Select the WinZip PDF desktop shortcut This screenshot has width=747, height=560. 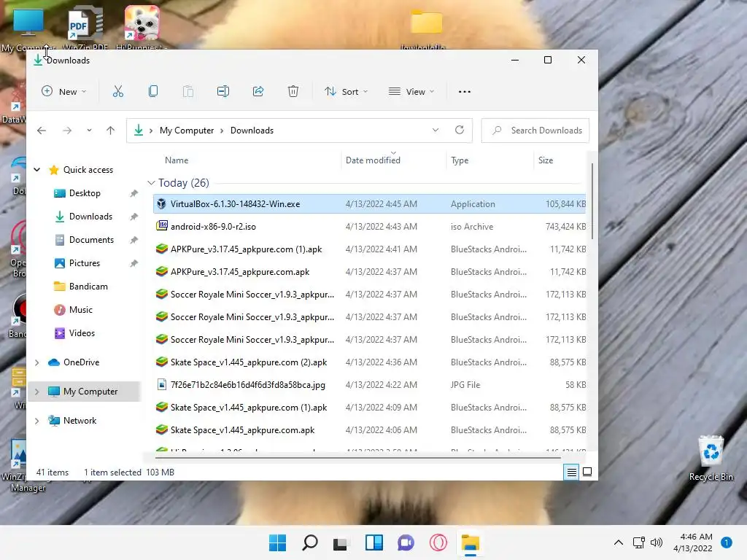coord(86,28)
